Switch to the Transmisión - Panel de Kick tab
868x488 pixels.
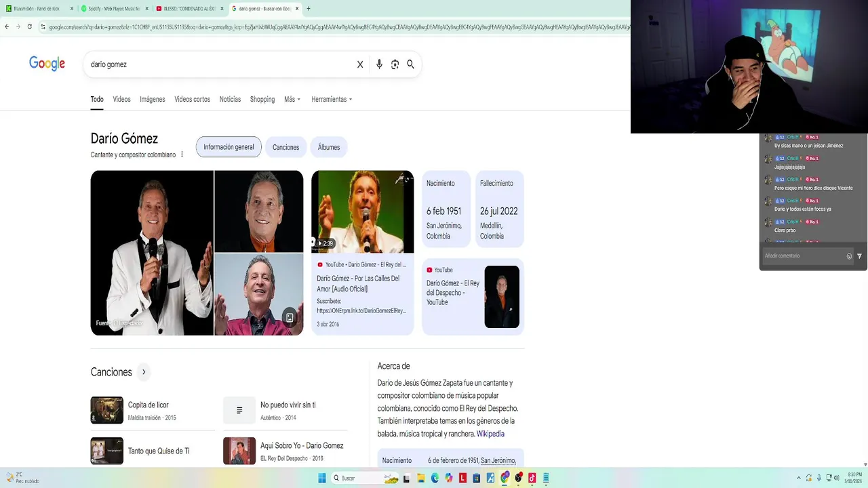[x=39, y=9]
